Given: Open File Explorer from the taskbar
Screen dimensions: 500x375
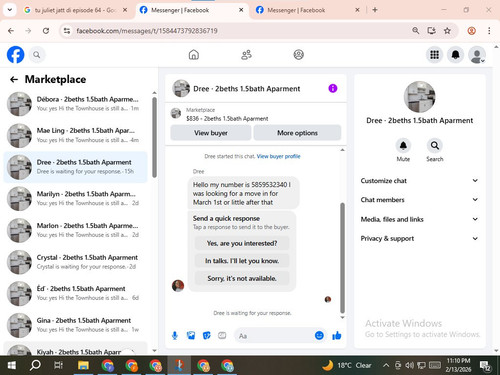Looking at the screenshot, I should click(x=83, y=366).
